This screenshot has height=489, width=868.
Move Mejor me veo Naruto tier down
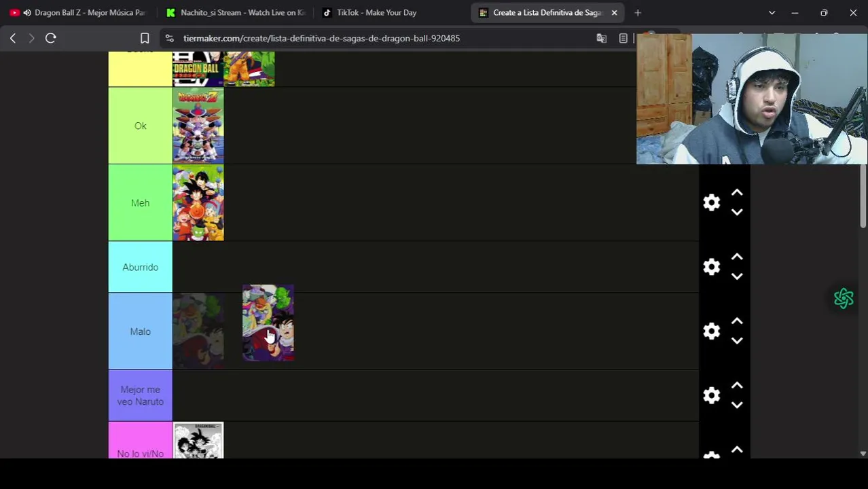[x=737, y=405]
